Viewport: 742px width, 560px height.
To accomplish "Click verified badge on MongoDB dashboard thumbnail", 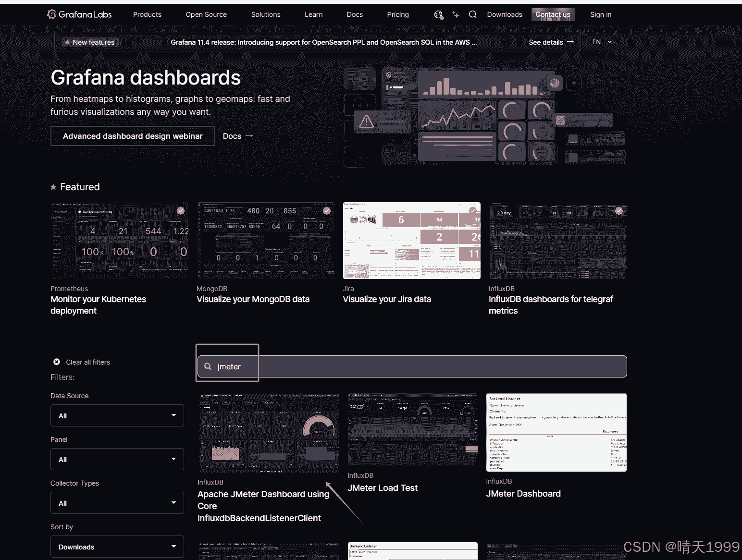I will tap(327, 210).
